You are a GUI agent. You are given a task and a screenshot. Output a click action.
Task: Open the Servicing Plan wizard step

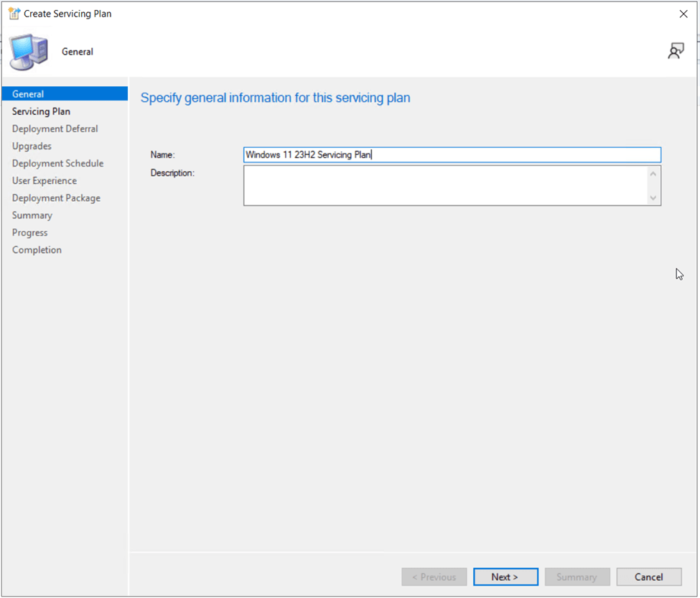pyautogui.click(x=41, y=111)
